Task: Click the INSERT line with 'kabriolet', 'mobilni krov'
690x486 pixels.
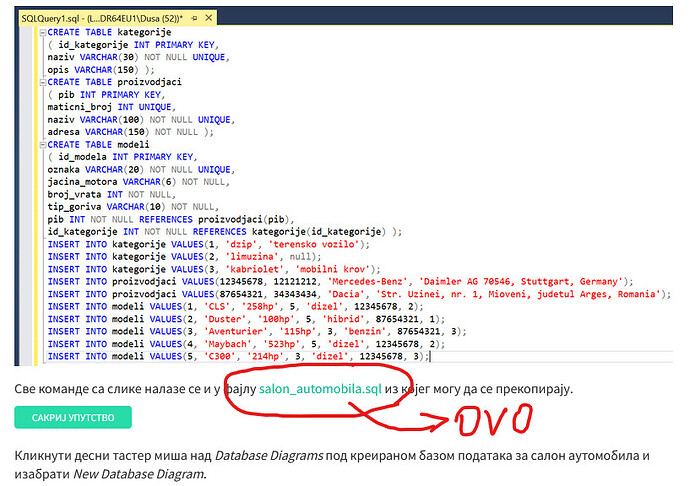Action: [214, 269]
